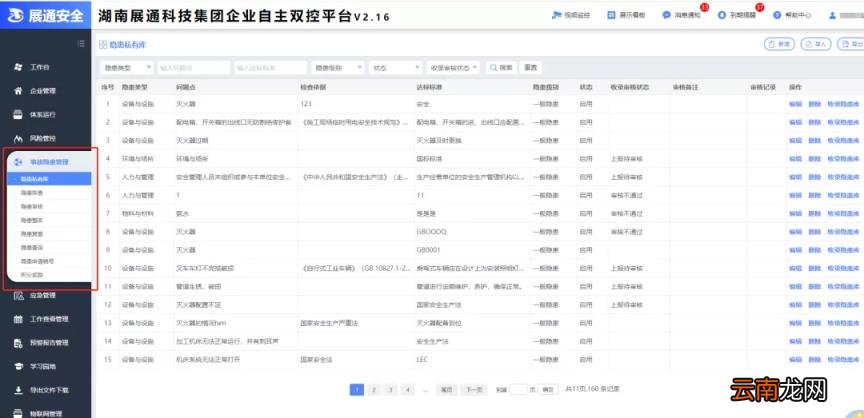Click the 展通安全 logo
Image resolution: width=864 pixels, height=418 pixels.
[x=45, y=15]
